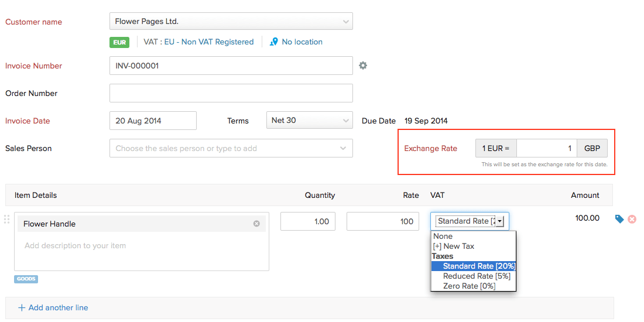The height and width of the screenshot is (322, 644).
Task: Open the EU - Non VAT Registered link
Action: [209, 42]
